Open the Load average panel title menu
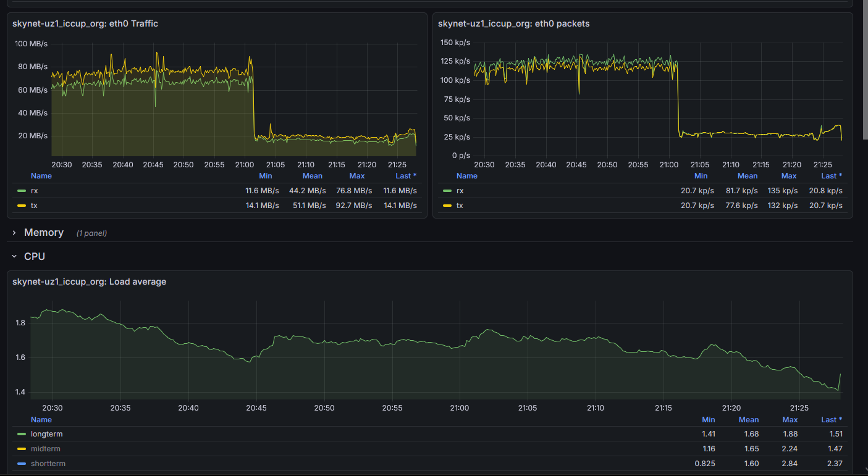Viewport: 868px width, 476px height. click(x=89, y=282)
